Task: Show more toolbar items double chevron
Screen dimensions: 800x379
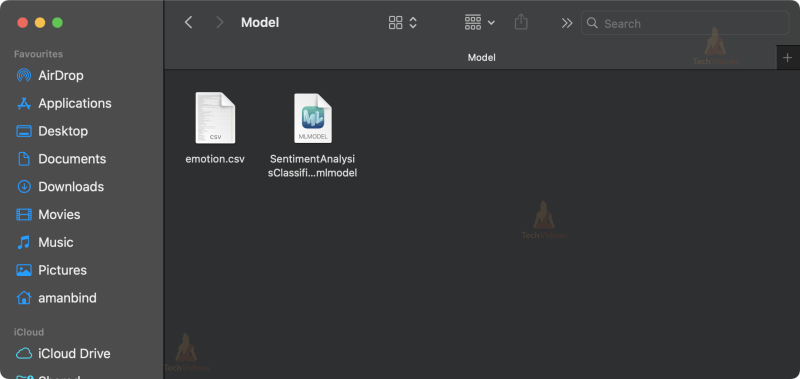Action: pyautogui.click(x=567, y=23)
